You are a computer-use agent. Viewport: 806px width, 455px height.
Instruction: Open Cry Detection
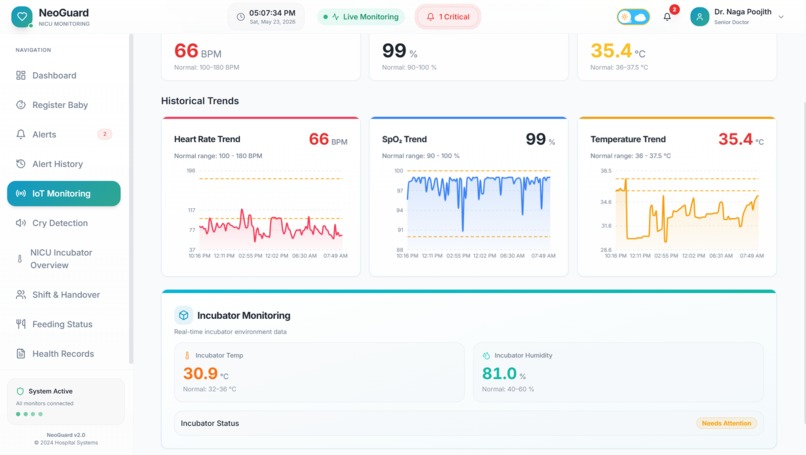click(64, 223)
